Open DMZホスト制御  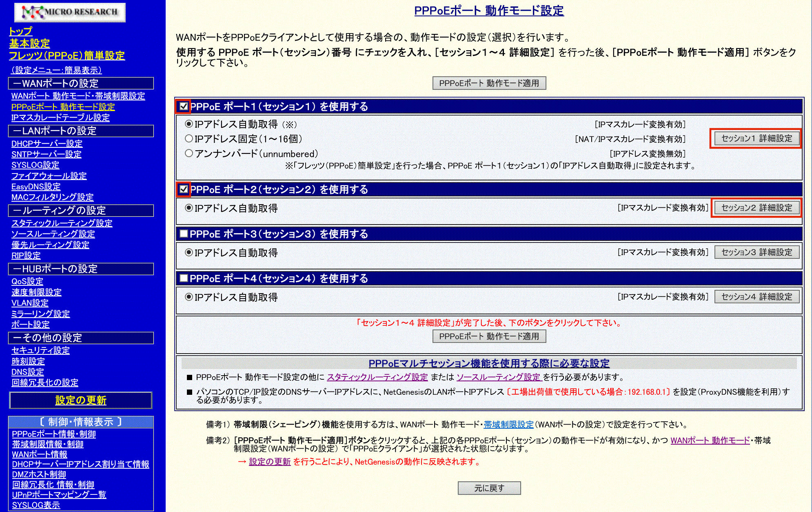(x=39, y=474)
